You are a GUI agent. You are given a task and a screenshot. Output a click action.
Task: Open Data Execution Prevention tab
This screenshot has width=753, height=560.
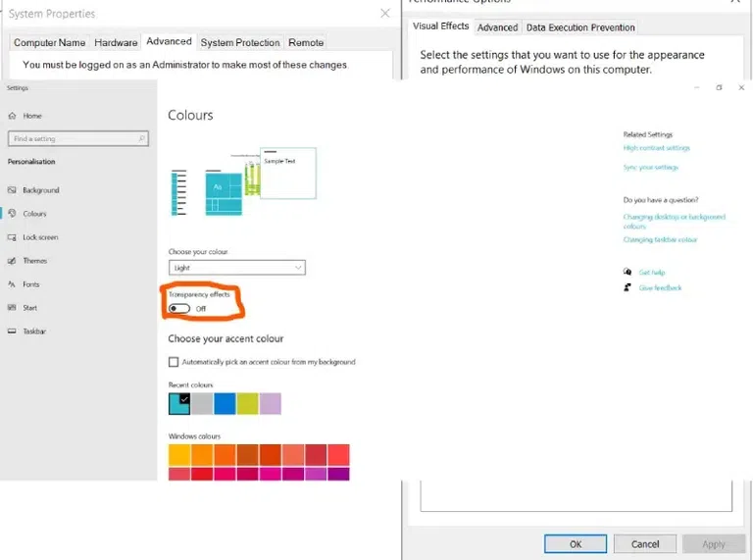580,27
